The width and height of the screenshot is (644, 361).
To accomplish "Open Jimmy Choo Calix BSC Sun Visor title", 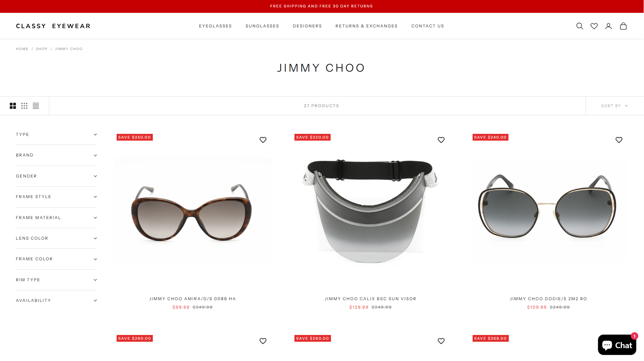I will (371, 299).
